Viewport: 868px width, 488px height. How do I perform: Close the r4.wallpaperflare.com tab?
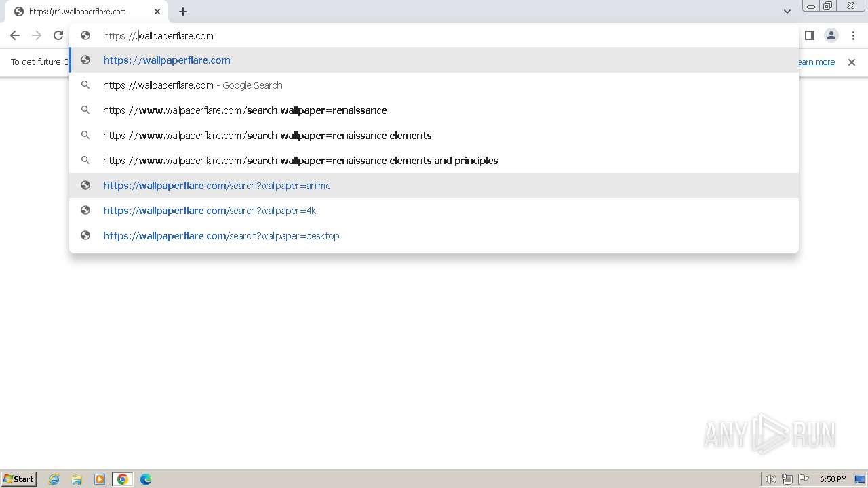pyautogui.click(x=157, y=12)
